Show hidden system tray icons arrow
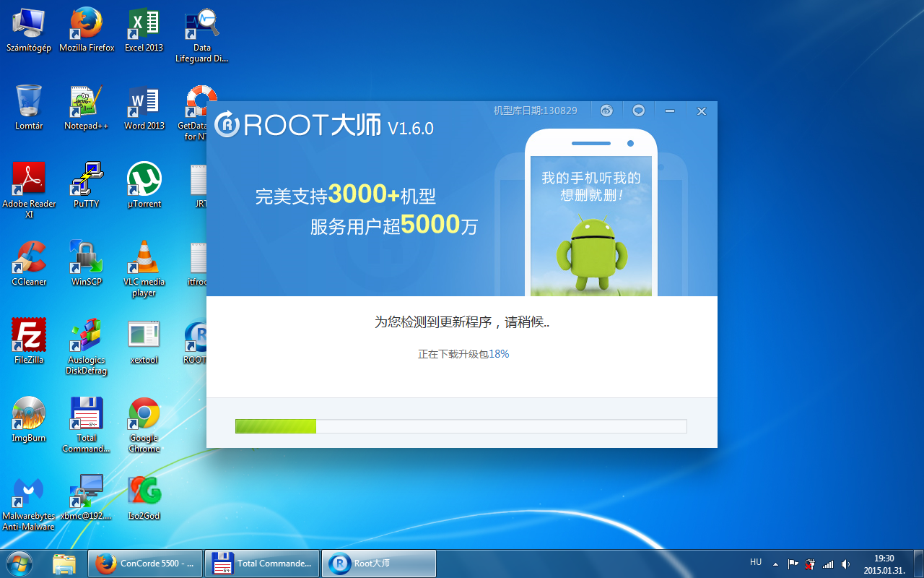Image resolution: width=924 pixels, height=578 pixels. (775, 564)
